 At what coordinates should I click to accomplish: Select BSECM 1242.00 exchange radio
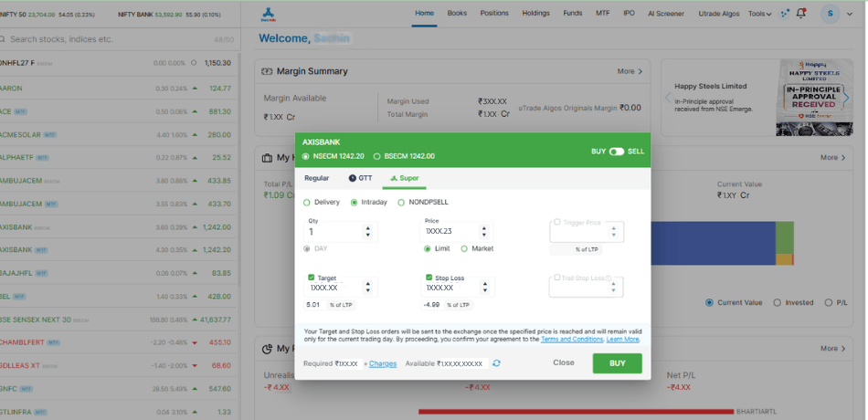[x=377, y=157]
